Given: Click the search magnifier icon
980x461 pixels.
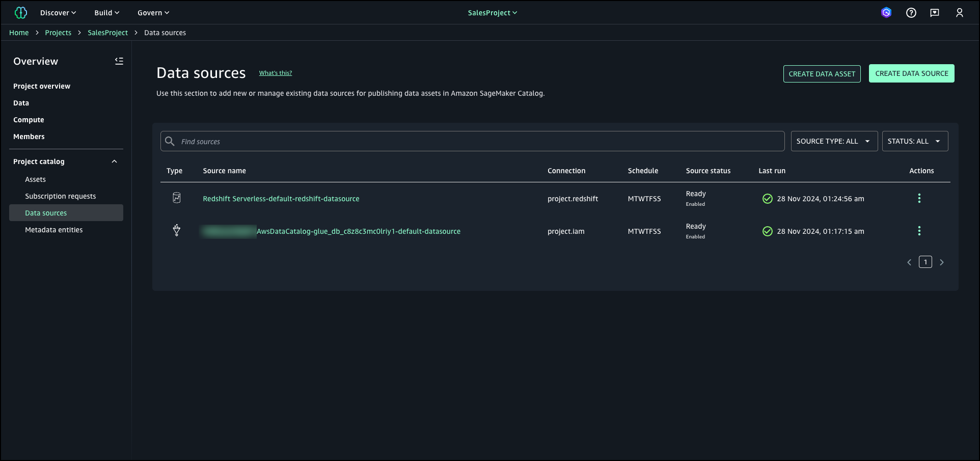Looking at the screenshot, I should 170,141.
